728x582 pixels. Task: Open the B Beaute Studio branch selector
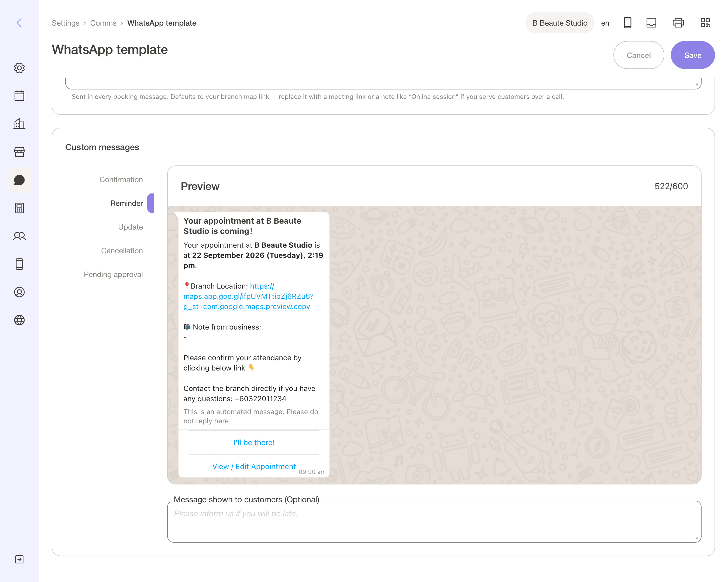point(559,23)
